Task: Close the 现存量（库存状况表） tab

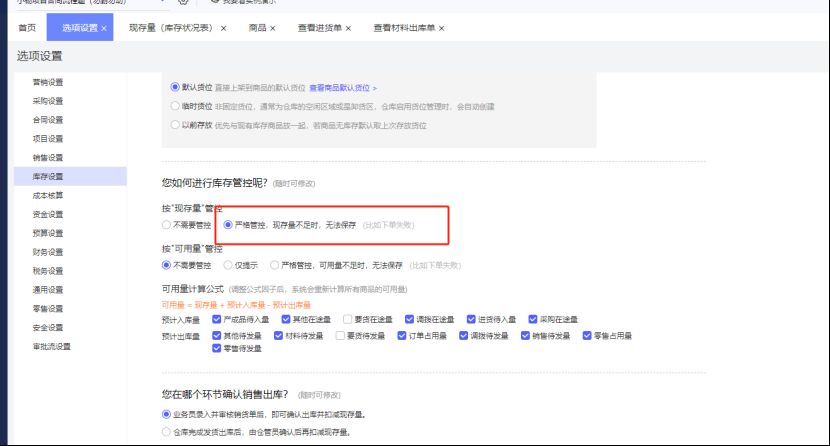Action: [223, 28]
